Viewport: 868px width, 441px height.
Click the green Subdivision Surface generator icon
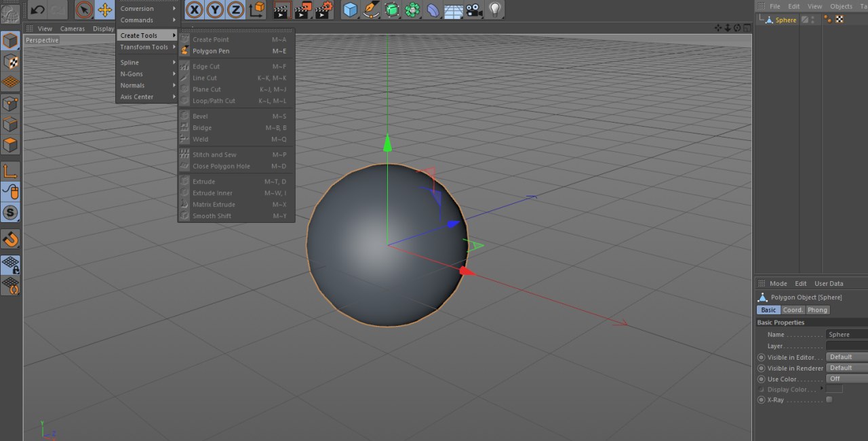tap(392, 9)
